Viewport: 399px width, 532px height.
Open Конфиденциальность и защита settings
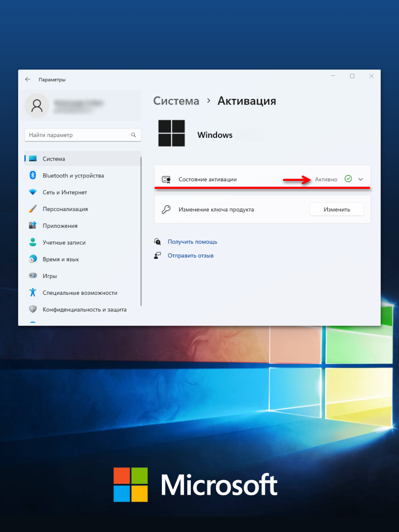(x=82, y=309)
